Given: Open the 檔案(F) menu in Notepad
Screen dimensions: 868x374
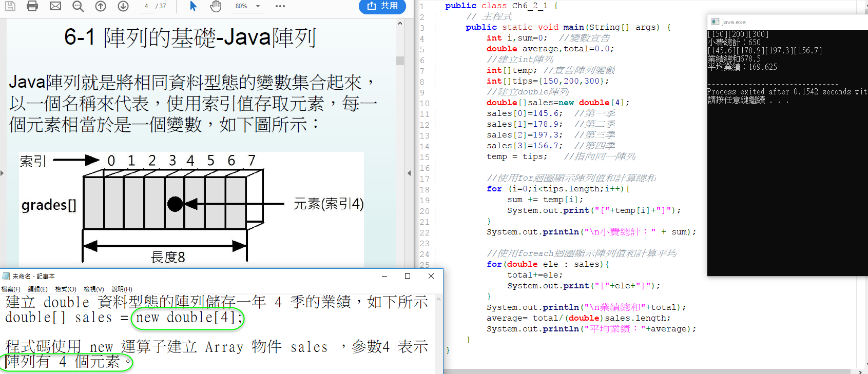Looking at the screenshot, I should click(x=11, y=289).
